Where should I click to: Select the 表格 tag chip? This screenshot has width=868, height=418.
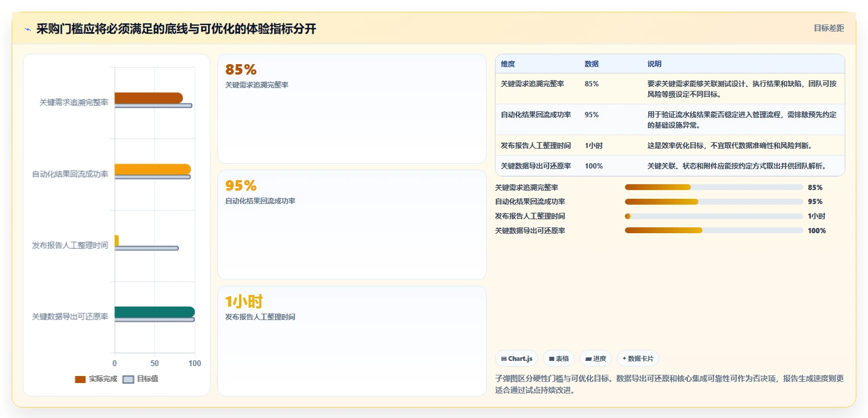(x=558, y=359)
